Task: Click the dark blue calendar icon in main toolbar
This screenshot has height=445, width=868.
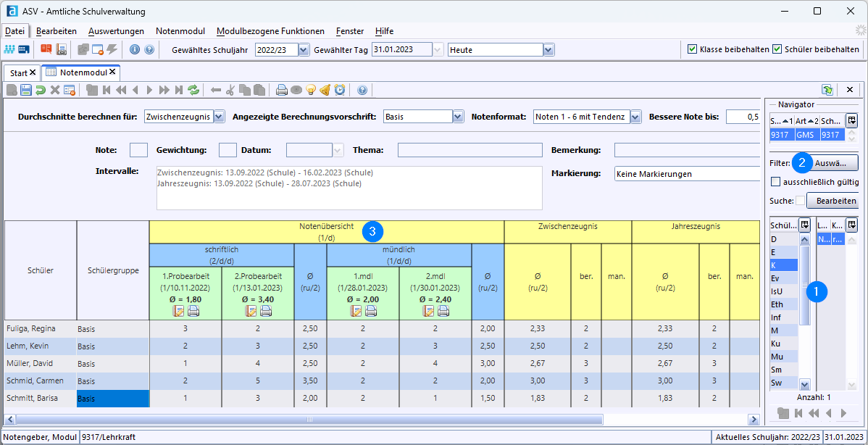Action: pyautogui.click(x=24, y=50)
